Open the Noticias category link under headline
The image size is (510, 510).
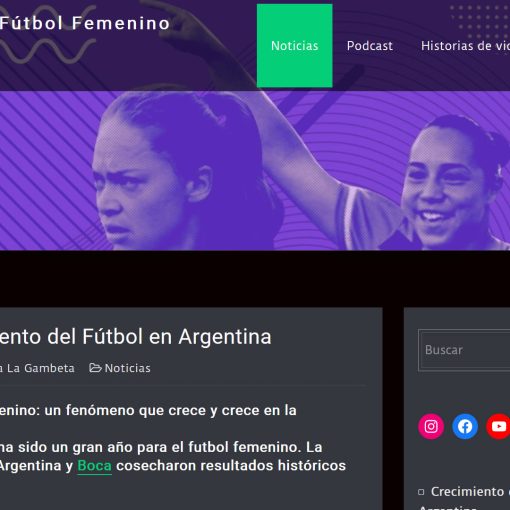[127, 368]
